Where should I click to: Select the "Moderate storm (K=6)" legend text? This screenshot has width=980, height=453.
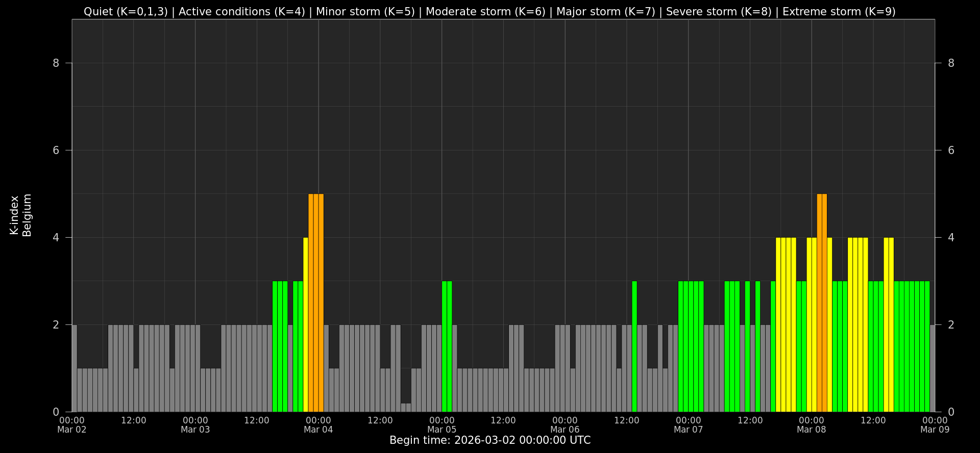point(485,12)
